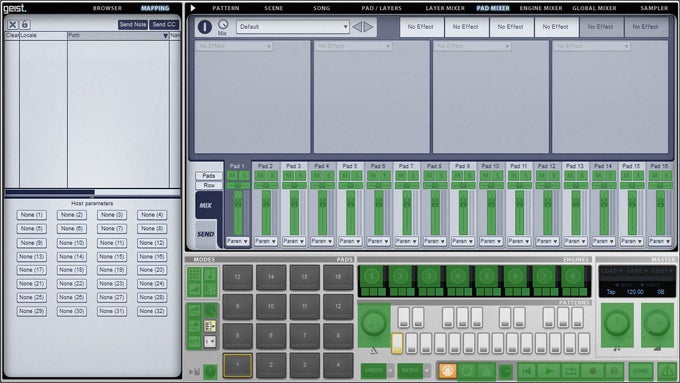Viewport: 680px width, 383px height.
Task: Click the Pads button in mixer sidebar
Action: tap(209, 176)
